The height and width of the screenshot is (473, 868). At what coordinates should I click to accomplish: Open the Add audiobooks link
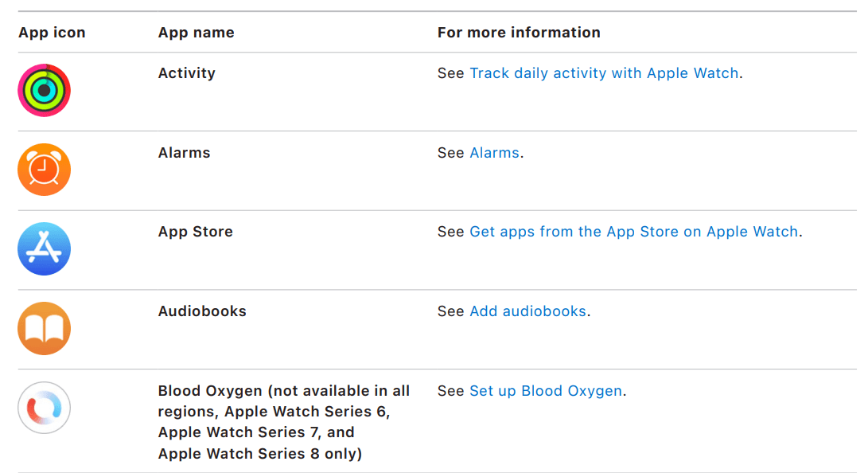[527, 311]
